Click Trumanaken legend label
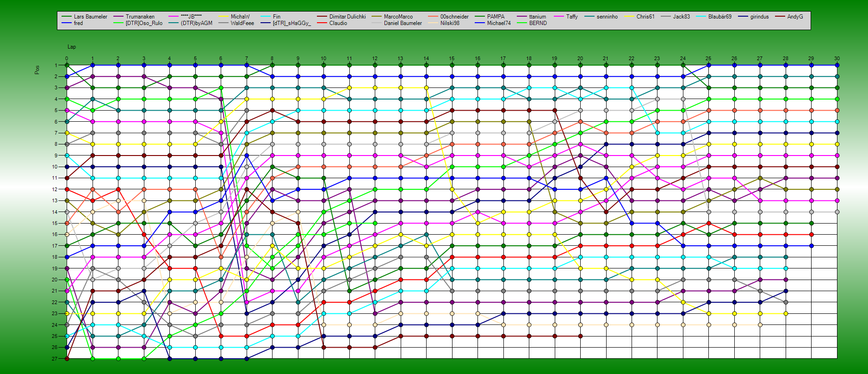This screenshot has width=868, height=374. (x=140, y=17)
